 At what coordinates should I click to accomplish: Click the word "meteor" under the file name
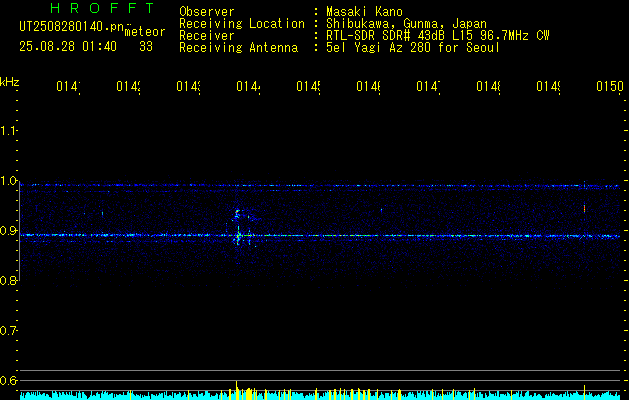(x=145, y=32)
